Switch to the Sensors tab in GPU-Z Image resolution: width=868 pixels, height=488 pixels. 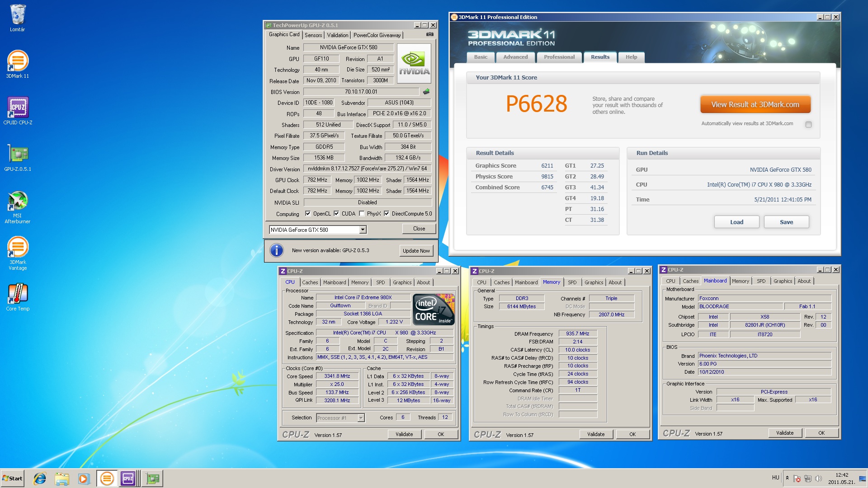(x=313, y=35)
